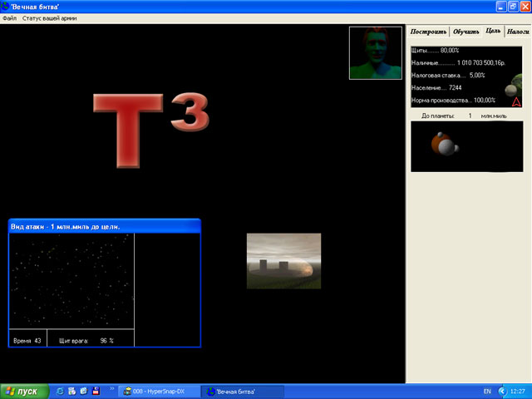
Task: Click the Щит врага 96% readout
Action: [90, 340]
